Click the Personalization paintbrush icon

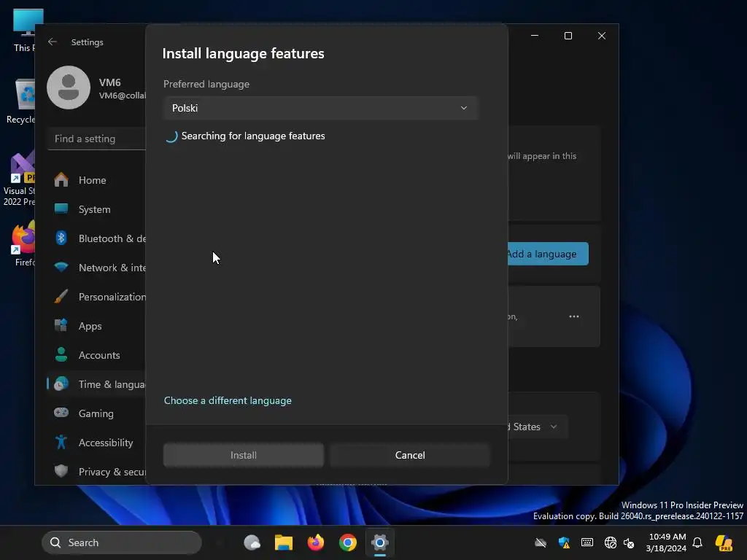tap(61, 296)
